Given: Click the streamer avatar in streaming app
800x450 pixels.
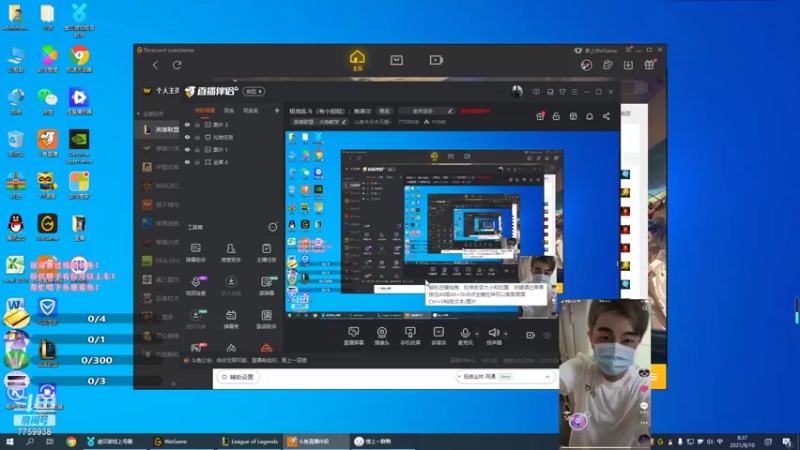Looking at the screenshot, I should coord(517,91).
